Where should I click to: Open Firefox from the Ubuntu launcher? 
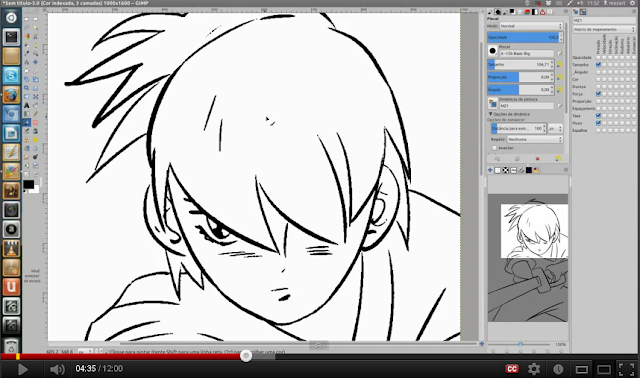click(x=11, y=95)
